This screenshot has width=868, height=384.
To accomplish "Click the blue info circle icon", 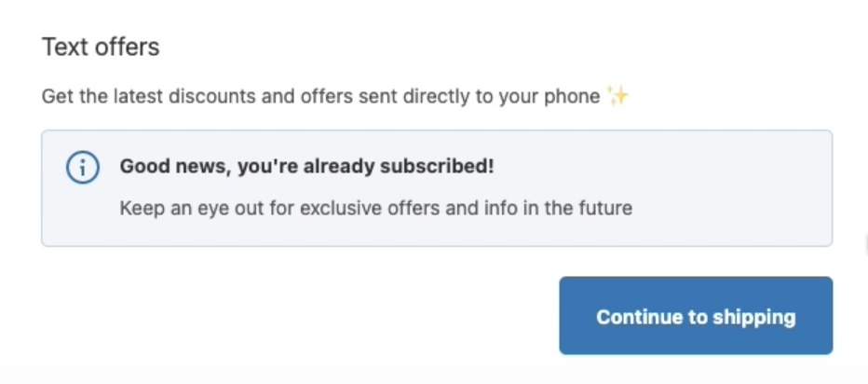I will tap(83, 167).
